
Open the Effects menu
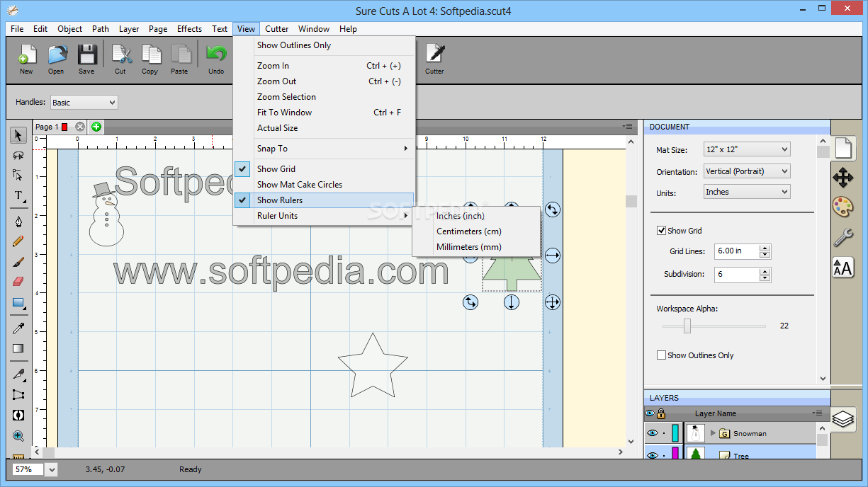point(189,29)
